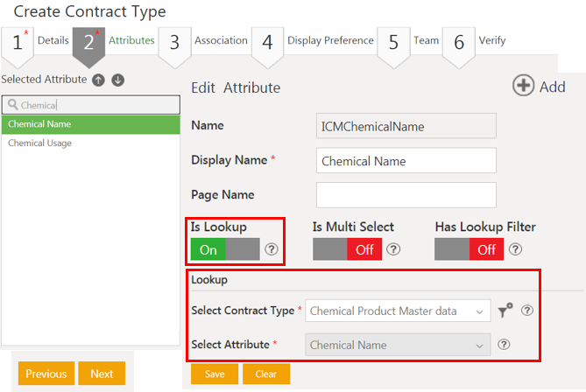Expand the Select Contract Type dropdown
Viewport: 586px width, 392px height.
[398, 311]
